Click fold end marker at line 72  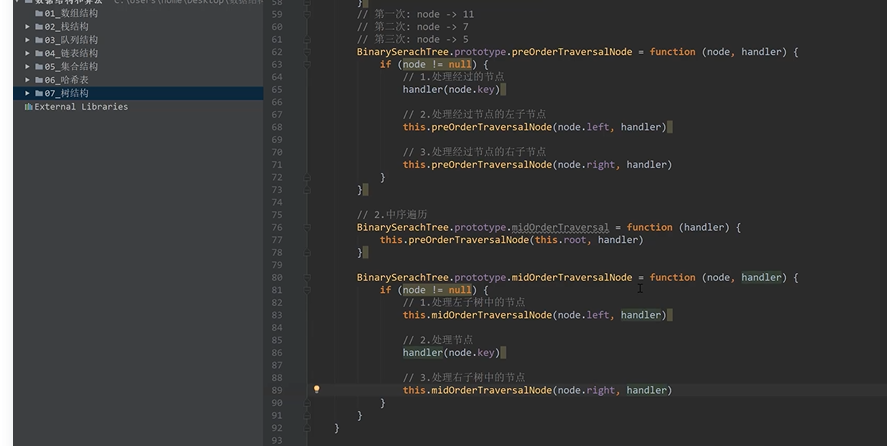[307, 177]
